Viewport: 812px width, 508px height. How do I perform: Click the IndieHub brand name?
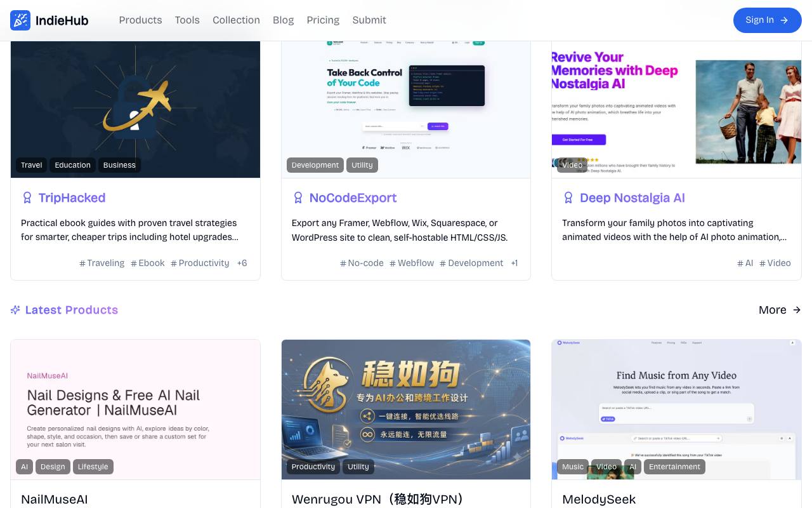[x=62, y=20]
